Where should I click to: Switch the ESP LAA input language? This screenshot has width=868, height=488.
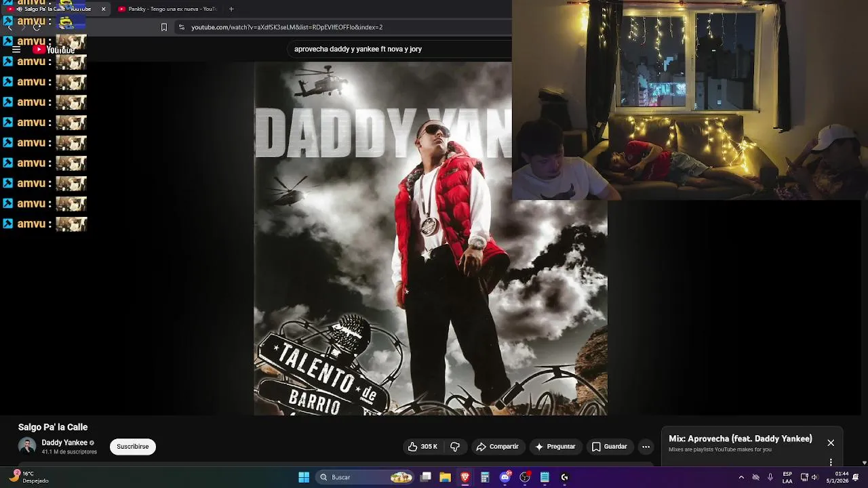click(x=787, y=477)
